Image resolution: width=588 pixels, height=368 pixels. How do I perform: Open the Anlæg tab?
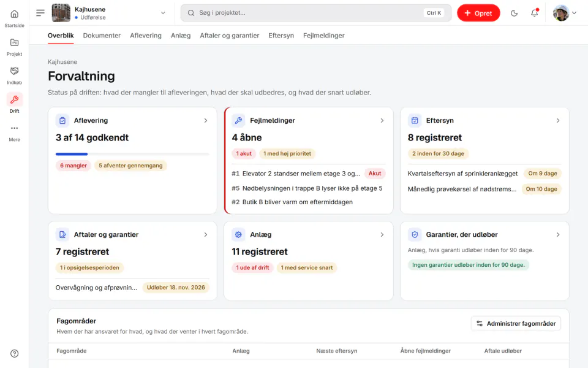(x=181, y=36)
